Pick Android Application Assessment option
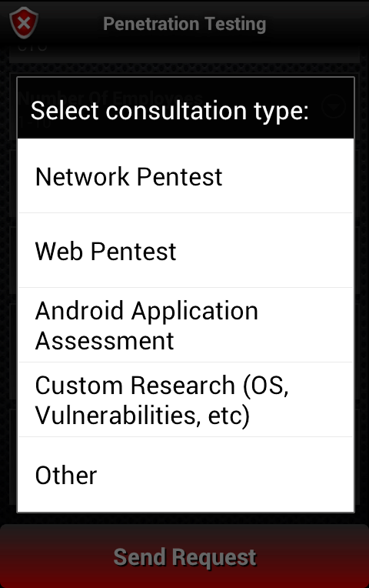Screen dimensions: 369x588 pyautogui.click(x=185, y=325)
